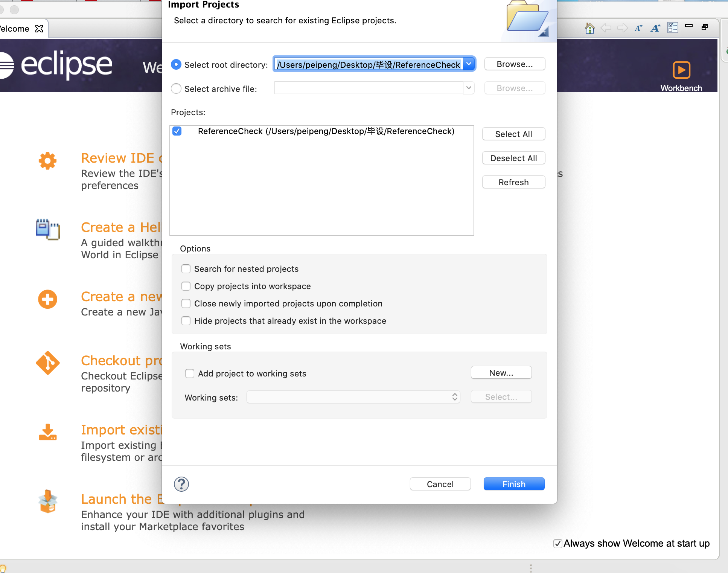Screen dimensions: 728x573
Task: Click the reduce font size icon
Action: (638, 28)
